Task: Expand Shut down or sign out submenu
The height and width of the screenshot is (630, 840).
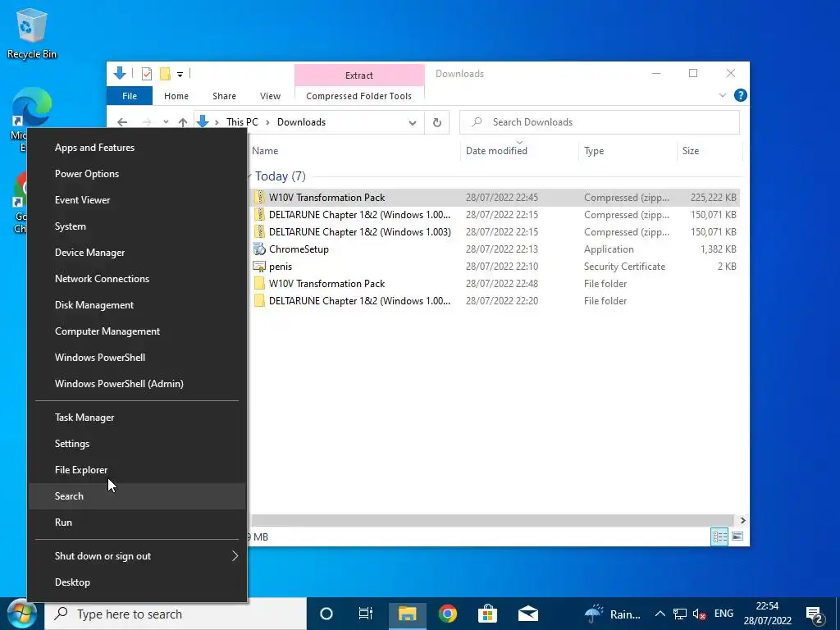Action: 137,556
